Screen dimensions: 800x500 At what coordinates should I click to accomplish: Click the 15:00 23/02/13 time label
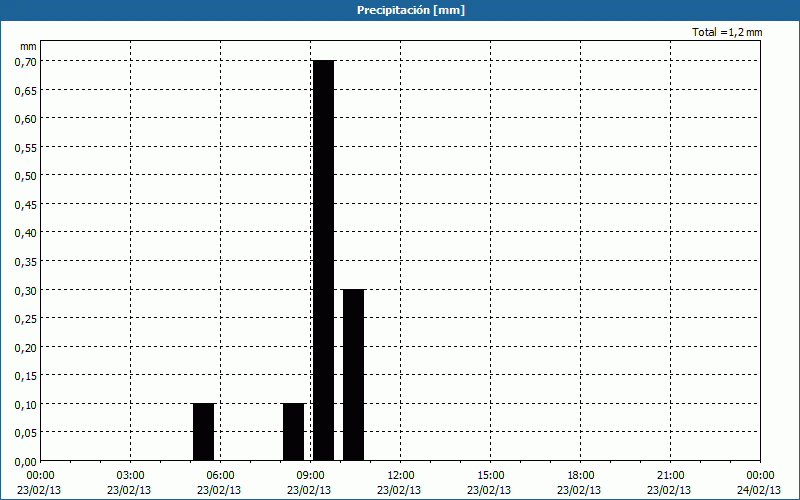tap(489, 483)
